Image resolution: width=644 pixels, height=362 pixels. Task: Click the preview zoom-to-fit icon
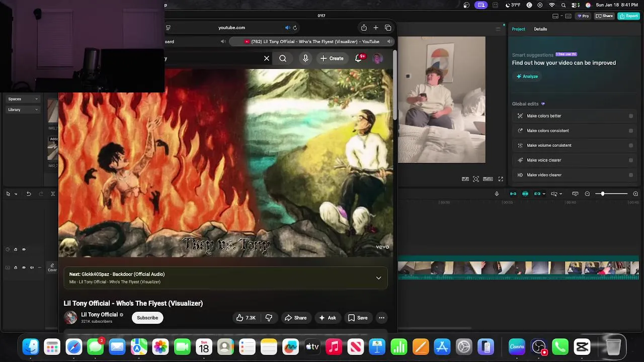tap(476, 179)
